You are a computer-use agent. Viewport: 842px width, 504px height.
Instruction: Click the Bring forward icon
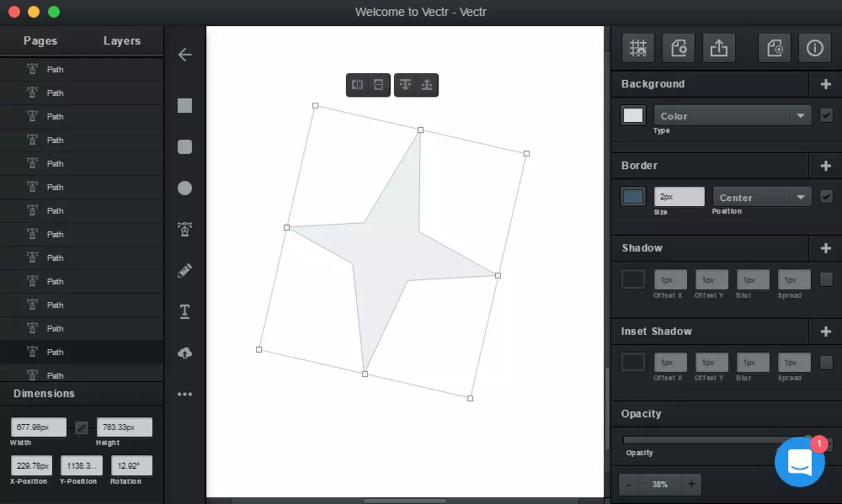coord(427,85)
